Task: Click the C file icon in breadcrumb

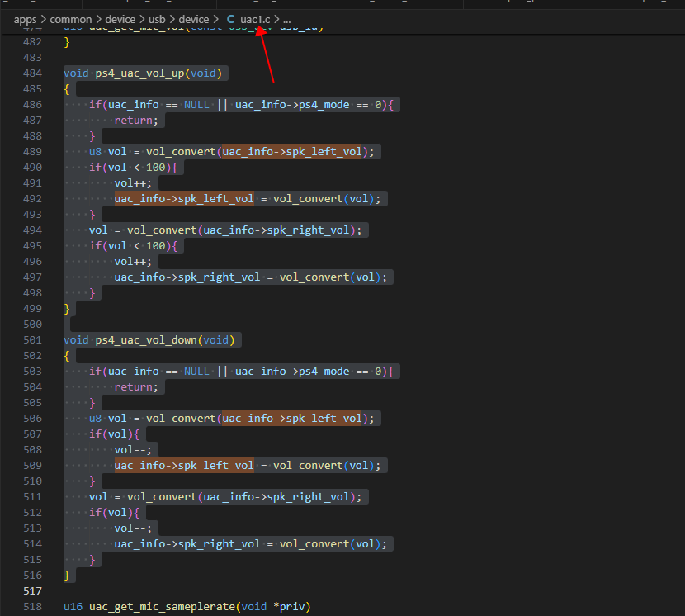Action: pyautogui.click(x=230, y=20)
